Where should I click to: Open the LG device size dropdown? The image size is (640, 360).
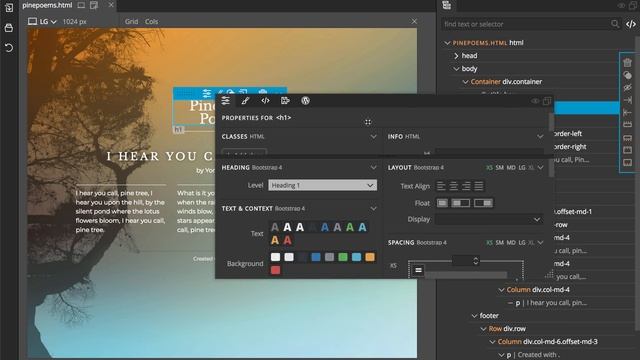42,22
